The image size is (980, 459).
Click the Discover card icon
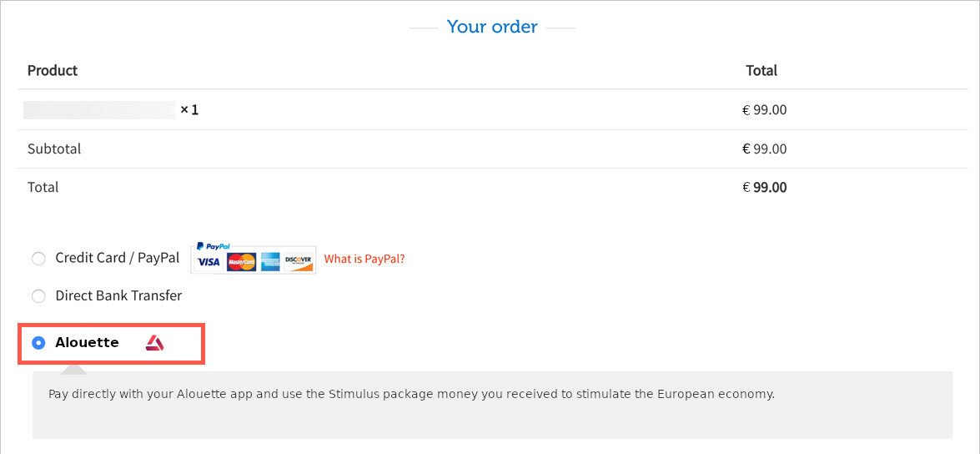[298, 262]
